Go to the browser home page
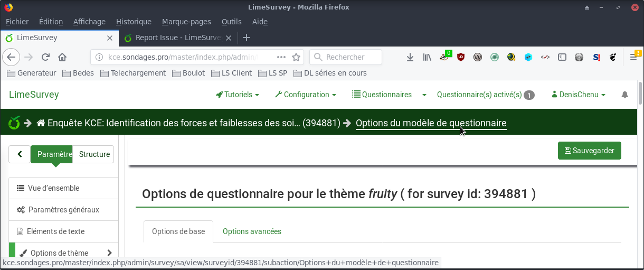The height and width of the screenshot is (270, 644). [62, 57]
